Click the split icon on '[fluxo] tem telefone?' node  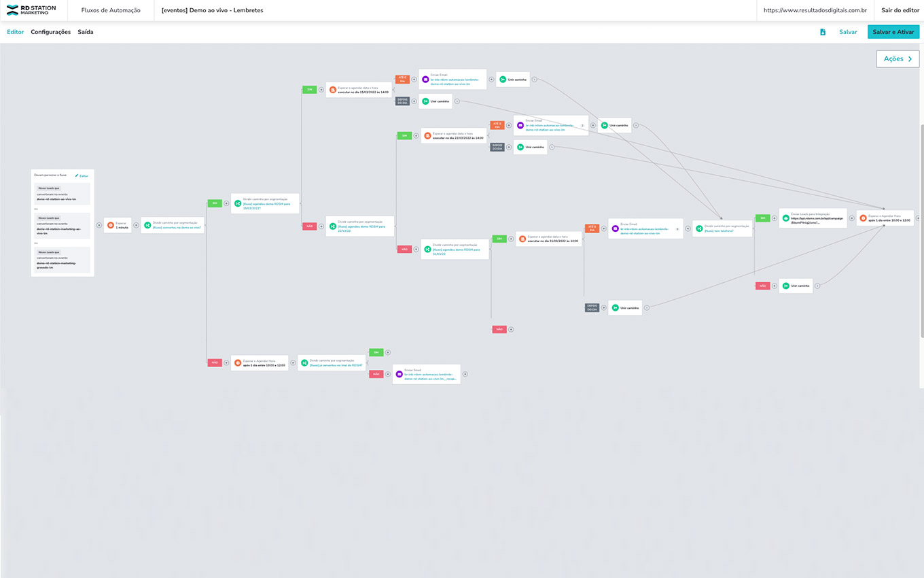pyautogui.click(x=698, y=228)
